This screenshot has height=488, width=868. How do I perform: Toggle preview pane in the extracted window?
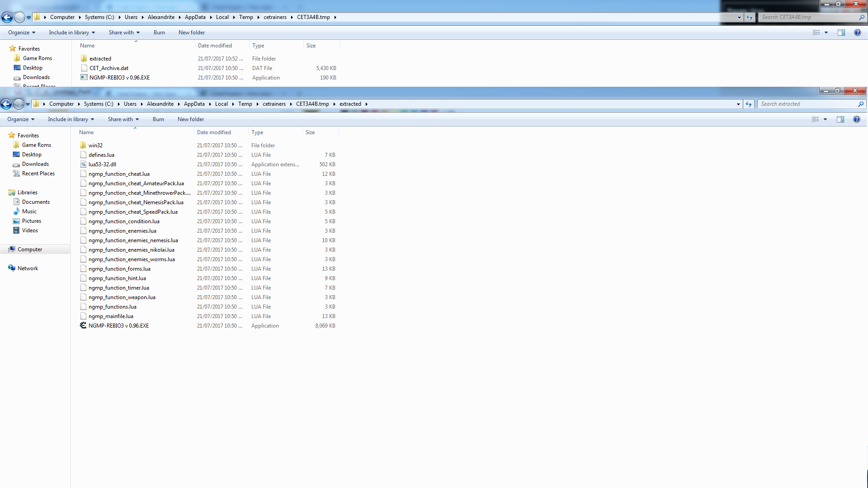[840, 119]
